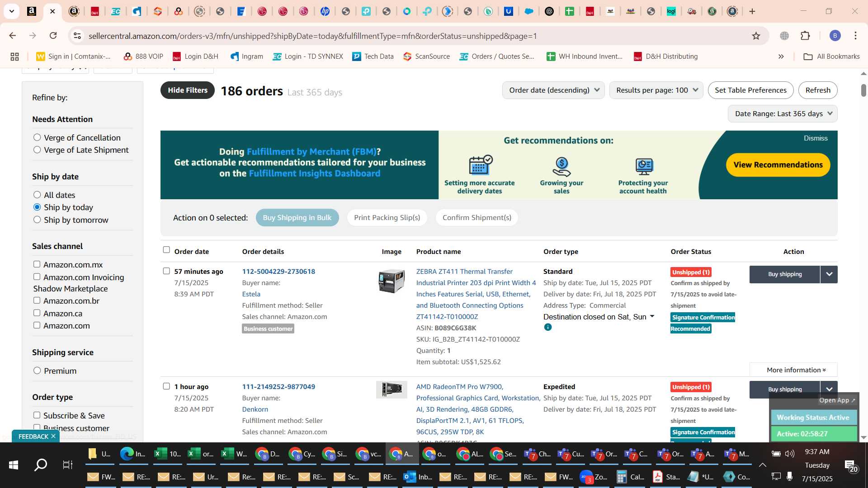Click Print Packing Slip(s) button
Screen dimensions: 868x488
click(387, 218)
